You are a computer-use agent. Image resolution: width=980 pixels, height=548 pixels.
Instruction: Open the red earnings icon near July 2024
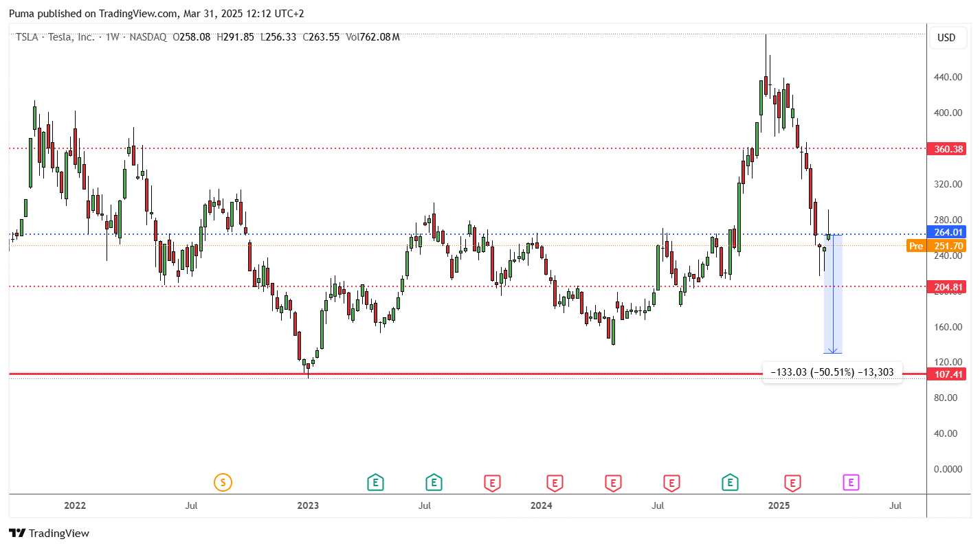(x=671, y=483)
